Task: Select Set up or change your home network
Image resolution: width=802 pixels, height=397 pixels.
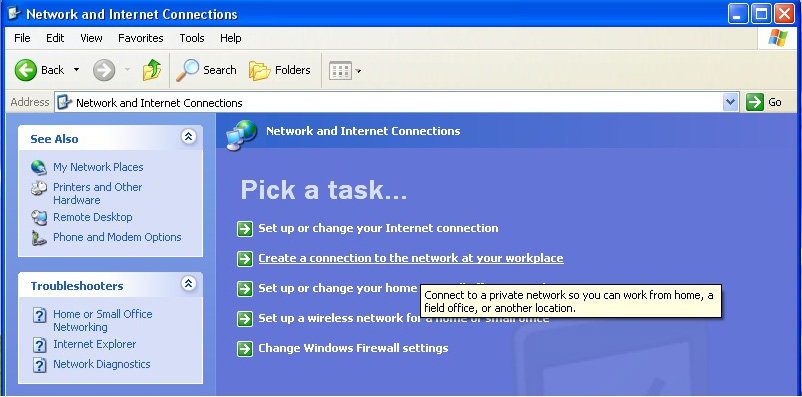Action: pos(339,288)
